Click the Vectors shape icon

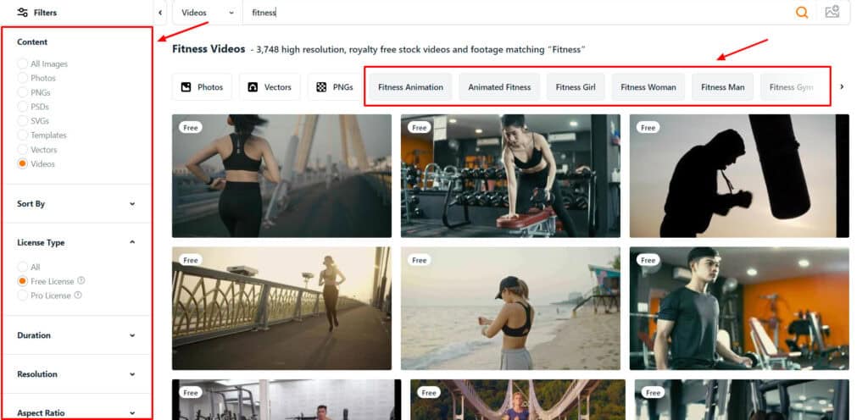pyautogui.click(x=253, y=86)
